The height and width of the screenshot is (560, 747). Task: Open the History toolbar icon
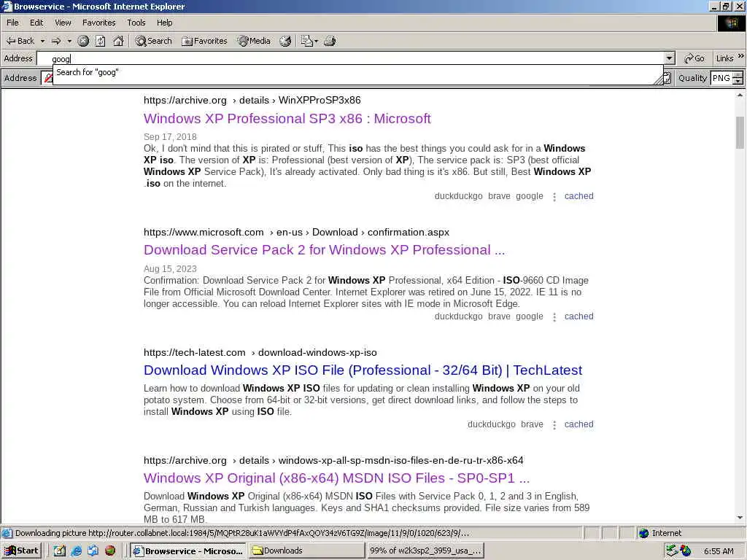(x=285, y=41)
